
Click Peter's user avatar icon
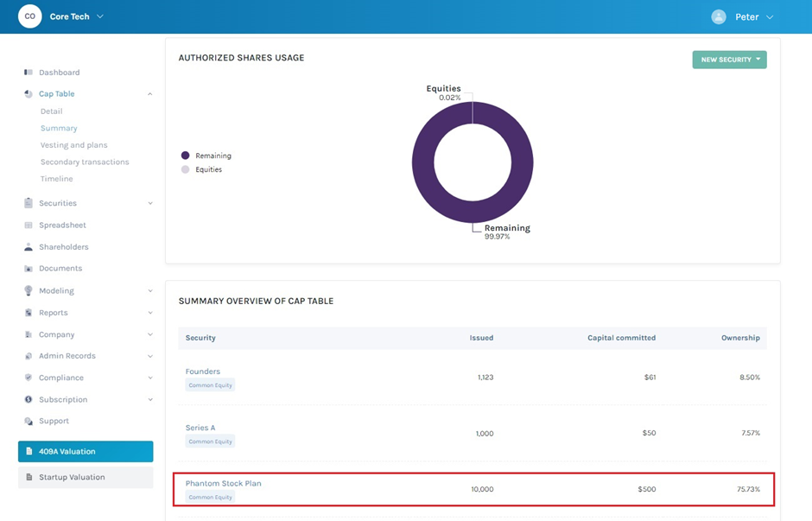coord(718,17)
